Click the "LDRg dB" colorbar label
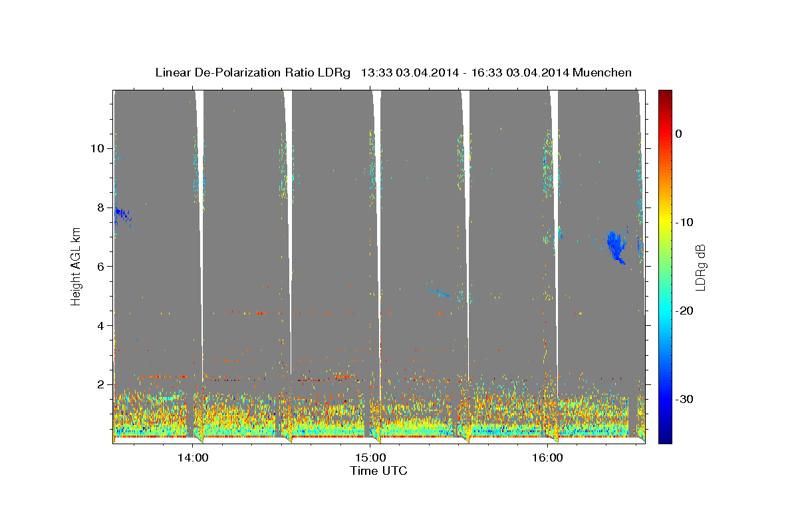The width and height of the screenshot is (798, 532). tap(700, 267)
